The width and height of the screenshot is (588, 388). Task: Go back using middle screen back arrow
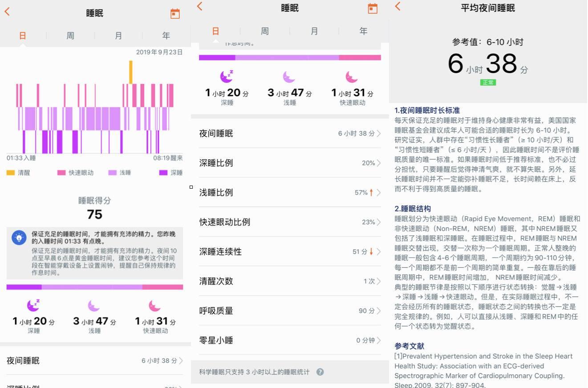coord(200,6)
